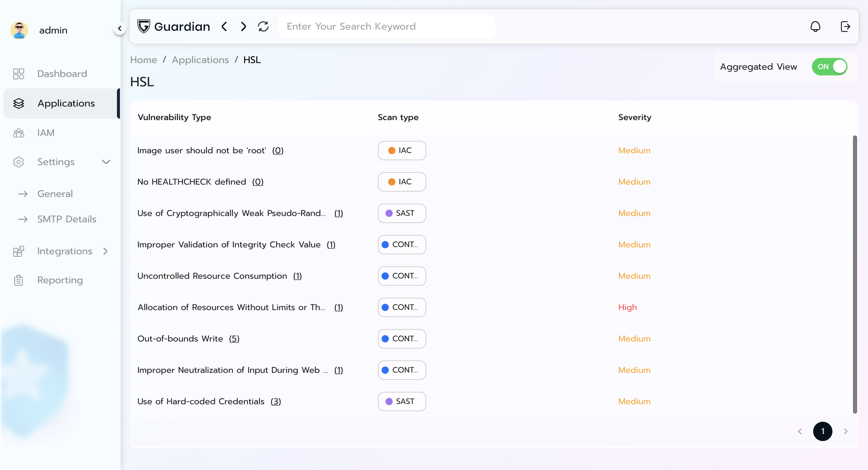
Task: Open the notifications bell
Action: [815, 26]
